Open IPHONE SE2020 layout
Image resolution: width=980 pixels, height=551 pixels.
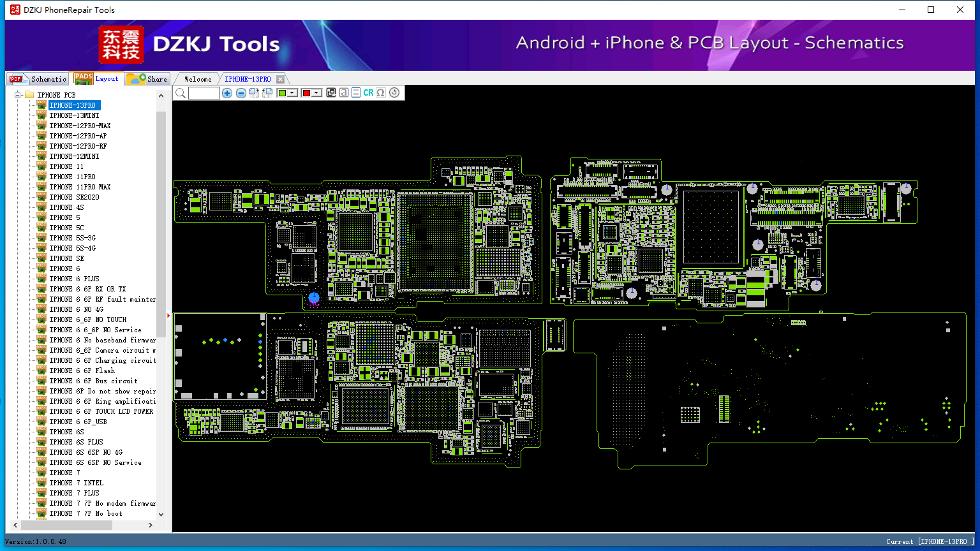tap(74, 197)
